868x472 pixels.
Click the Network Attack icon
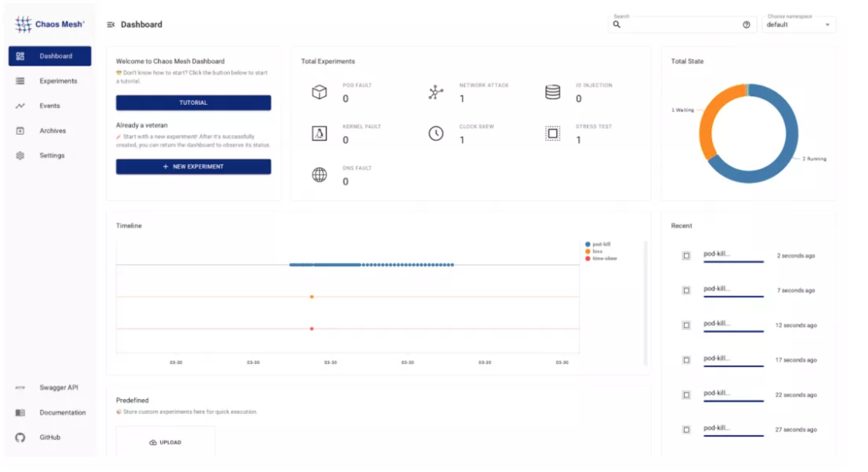click(436, 92)
